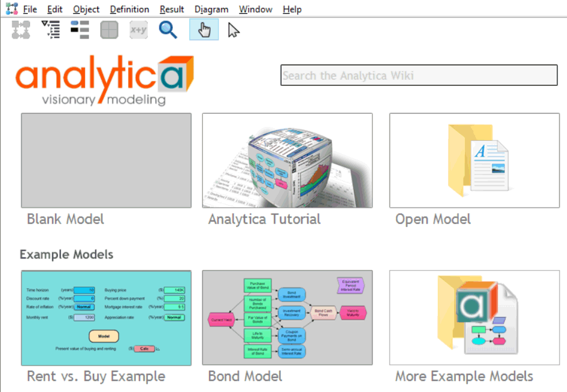567x392 pixels.
Task: Open the Analytica Tutorial cube thumbnail
Action: click(x=287, y=161)
